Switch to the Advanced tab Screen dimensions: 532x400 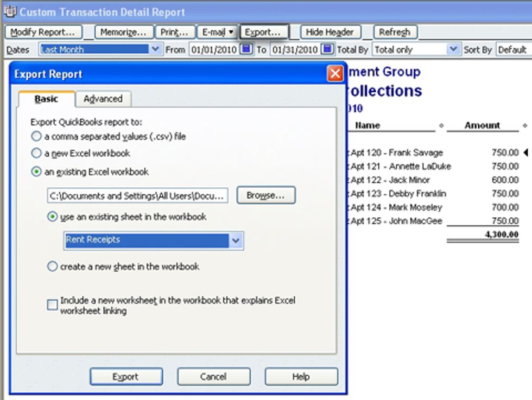103,99
